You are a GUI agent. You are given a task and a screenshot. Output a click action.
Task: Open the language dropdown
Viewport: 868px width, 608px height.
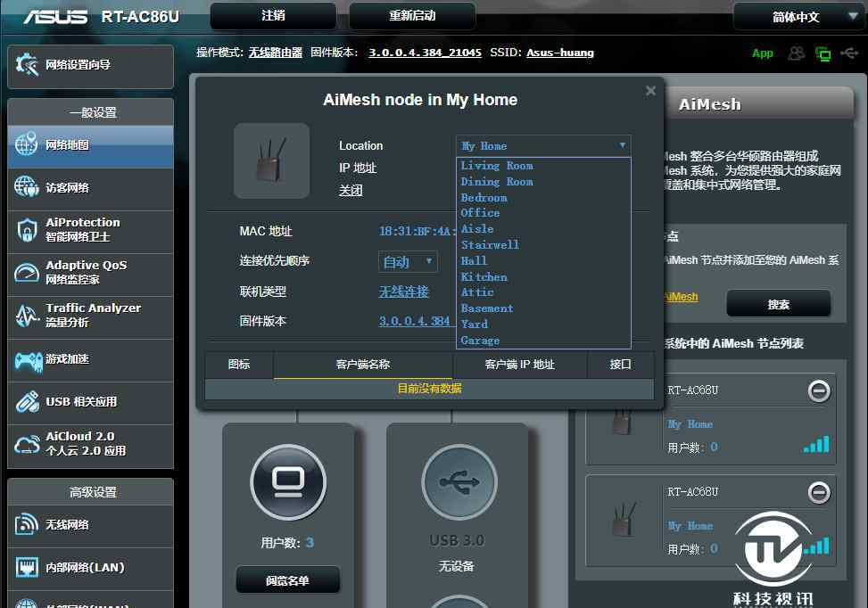(798, 17)
